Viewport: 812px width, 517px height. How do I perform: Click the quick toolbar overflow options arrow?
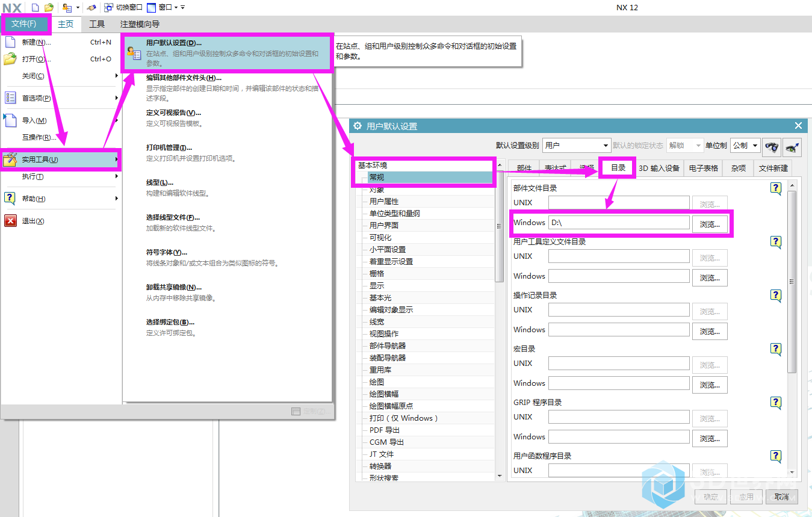pyautogui.click(x=183, y=8)
